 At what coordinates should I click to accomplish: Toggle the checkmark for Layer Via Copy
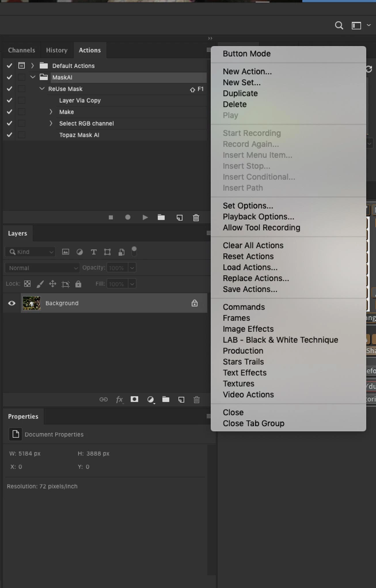click(x=10, y=100)
